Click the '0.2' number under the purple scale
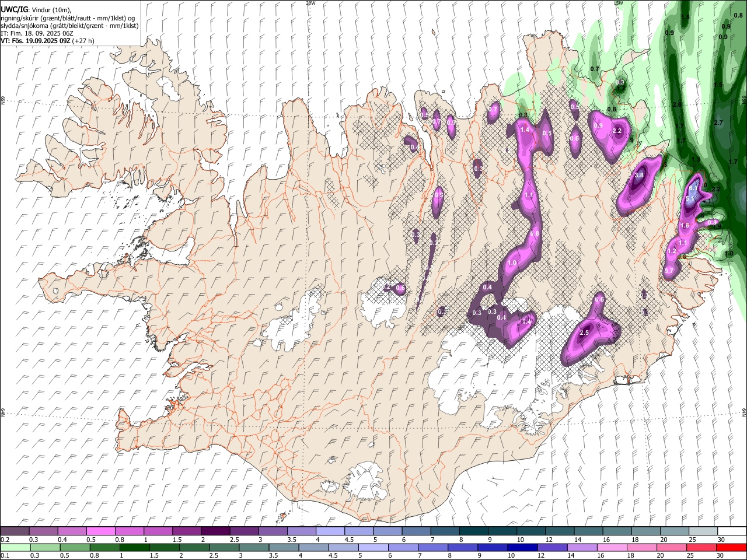This screenshot has width=747, height=560. [5, 539]
